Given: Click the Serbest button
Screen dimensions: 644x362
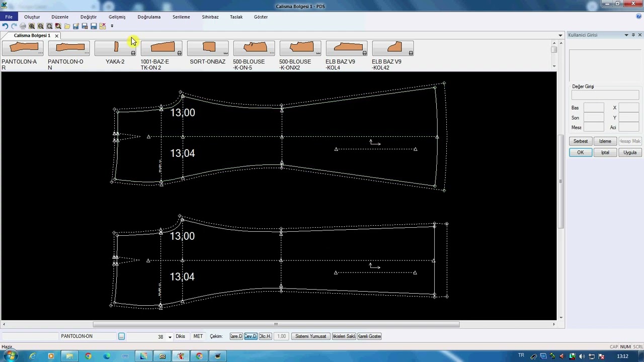Looking at the screenshot, I should pyautogui.click(x=580, y=141).
